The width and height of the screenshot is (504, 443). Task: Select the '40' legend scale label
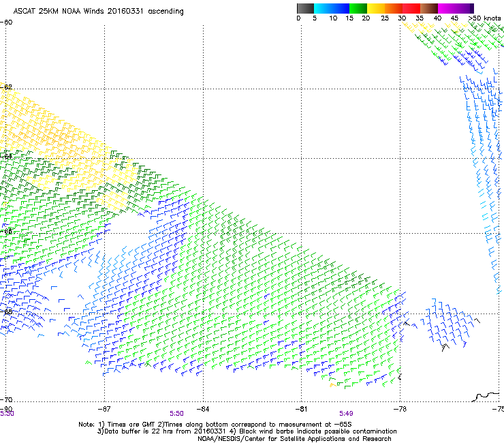click(437, 18)
